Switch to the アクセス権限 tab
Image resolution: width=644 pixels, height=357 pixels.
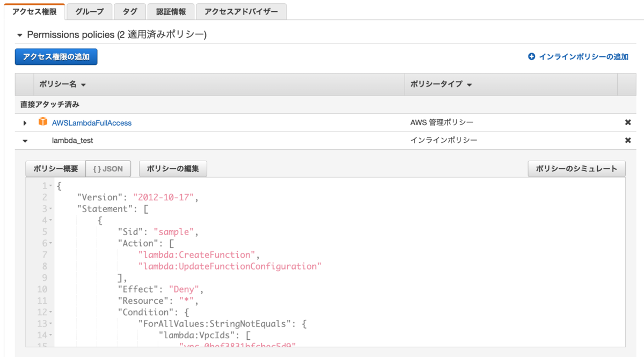(34, 11)
